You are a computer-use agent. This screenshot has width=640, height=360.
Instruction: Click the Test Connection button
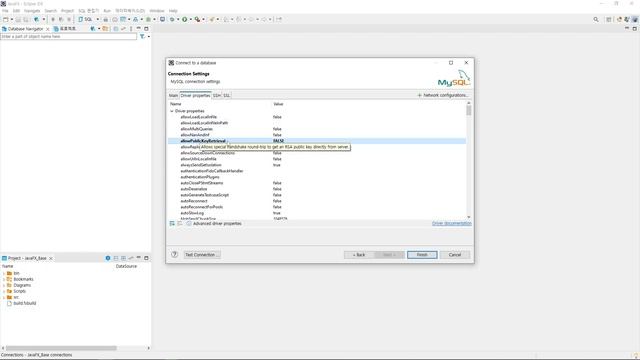202,255
